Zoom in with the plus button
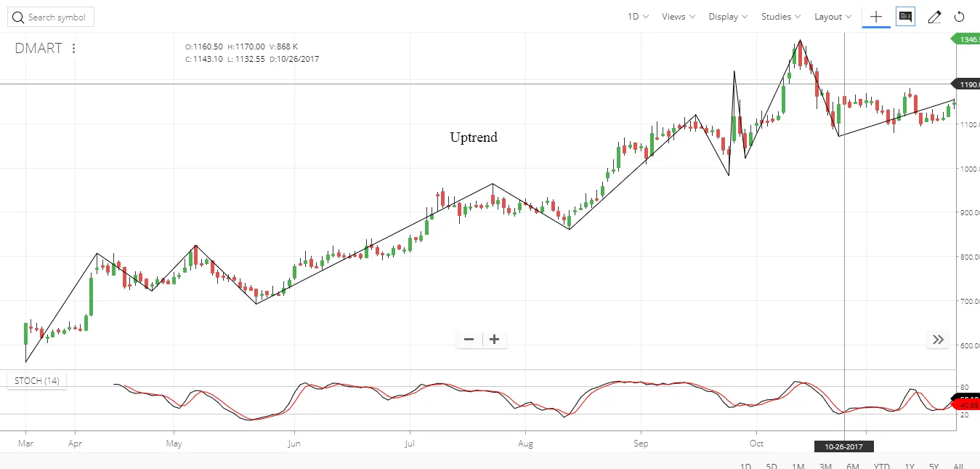The image size is (980, 469). tap(495, 340)
